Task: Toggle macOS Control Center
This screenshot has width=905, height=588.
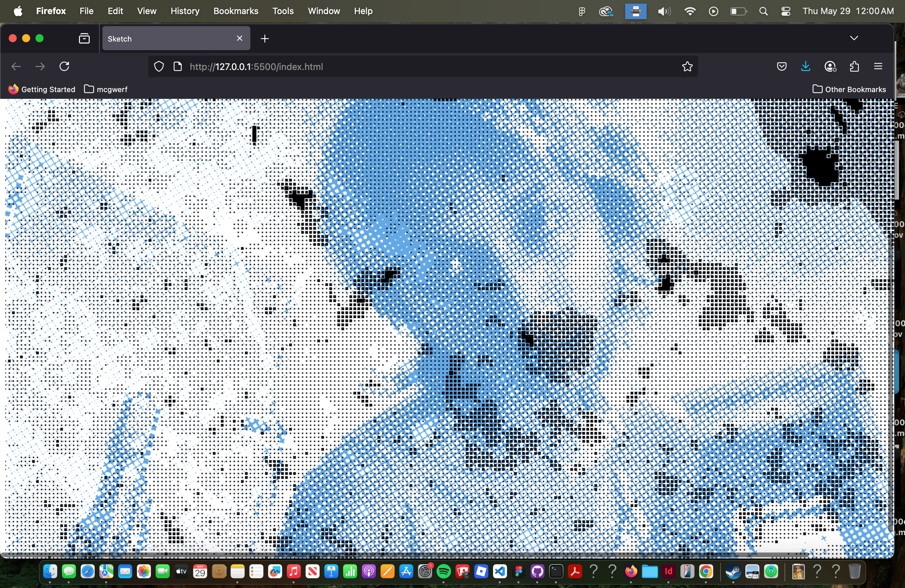Action: [786, 11]
